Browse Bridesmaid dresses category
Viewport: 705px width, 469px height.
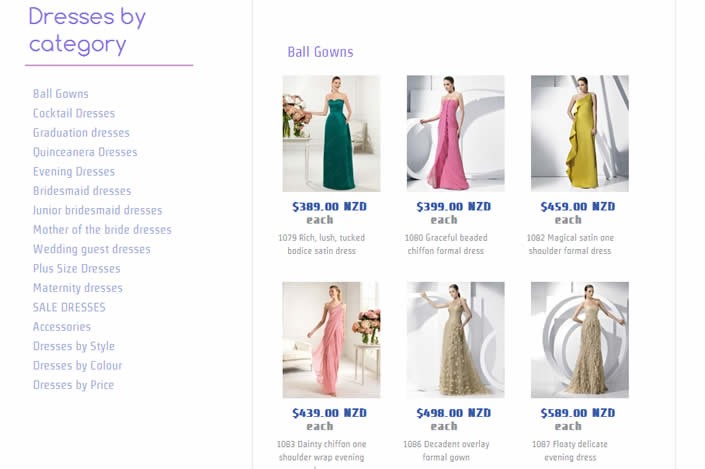82,191
